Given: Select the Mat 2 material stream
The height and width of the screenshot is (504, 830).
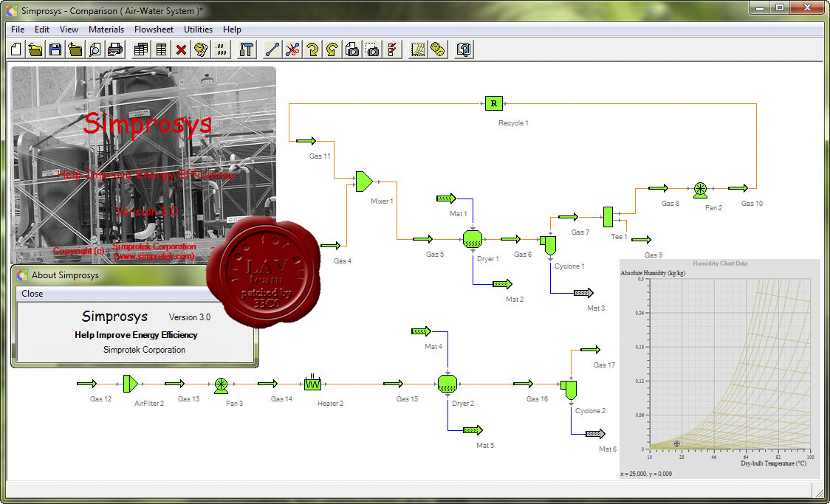Looking at the screenshot, I should (x=502, y=284).
